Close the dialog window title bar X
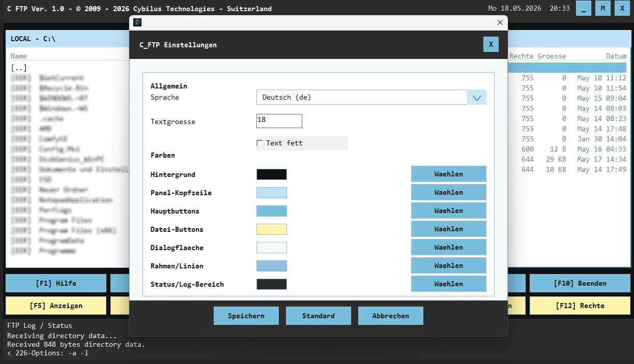This screenshot has width=634, height=364. point(500,22)
